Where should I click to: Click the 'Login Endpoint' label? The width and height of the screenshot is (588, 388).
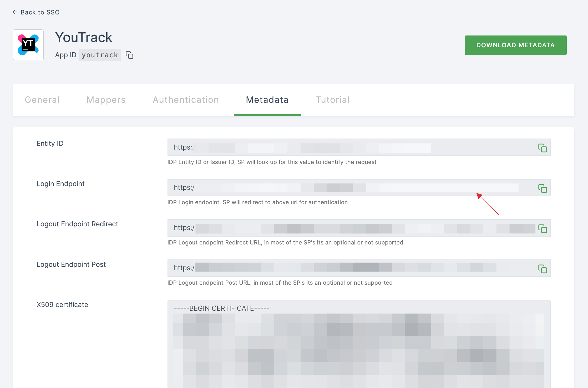click(x=60, y=184)
